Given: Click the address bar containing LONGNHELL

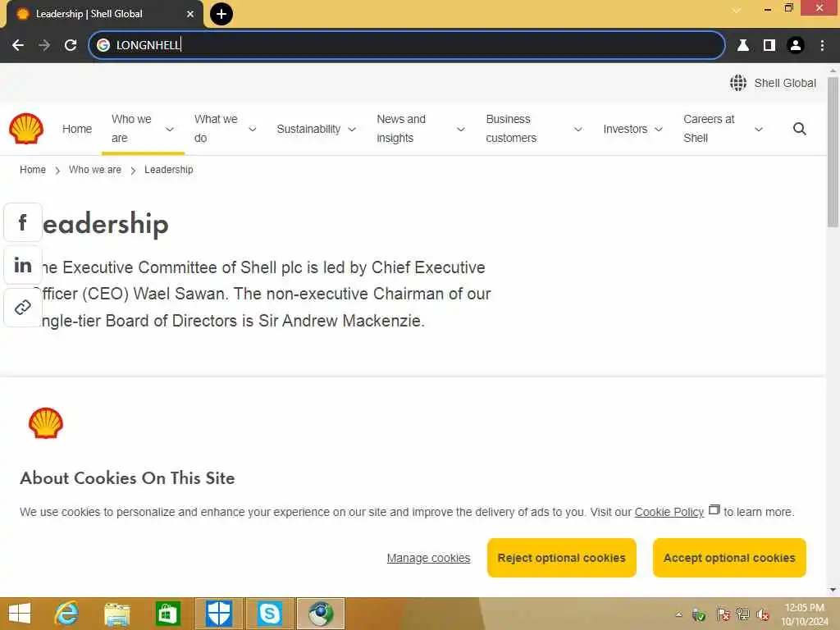Looking at the screenshot, I should pos(407,45).
